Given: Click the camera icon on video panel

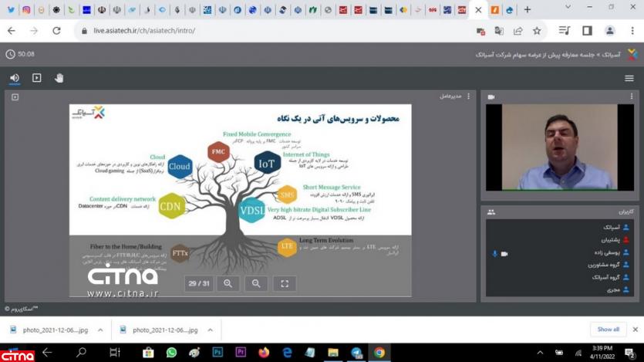Looking at the screenshot, I should [x=491, y=97].
